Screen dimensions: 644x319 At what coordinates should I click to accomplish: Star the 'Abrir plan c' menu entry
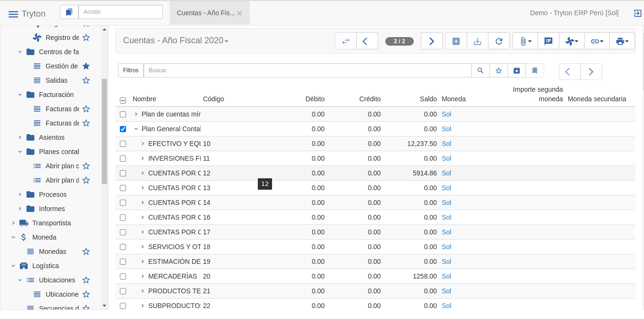click(x=86, y=166)
